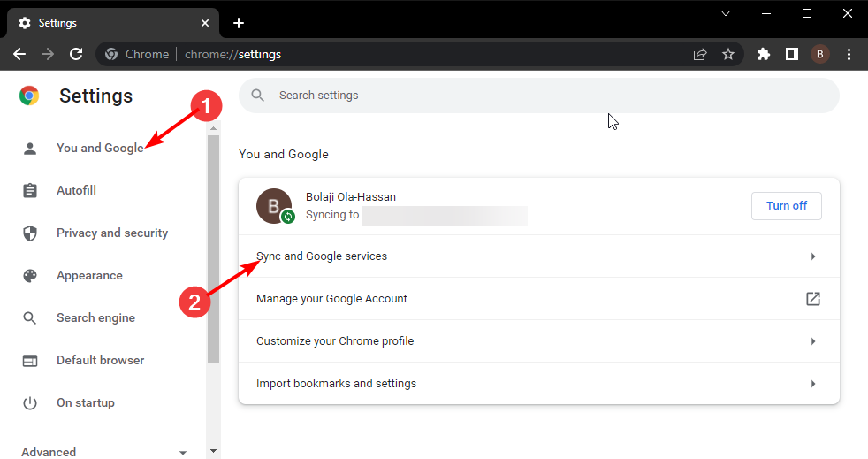The width and height of the screenshot is (868, 459).
Task: Open Customize your Chrome profile
Action: 538,341
